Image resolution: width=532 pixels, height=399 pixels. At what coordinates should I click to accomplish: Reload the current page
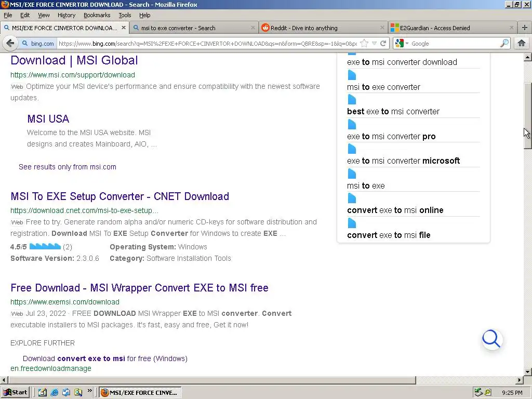[x=383, y=44]
